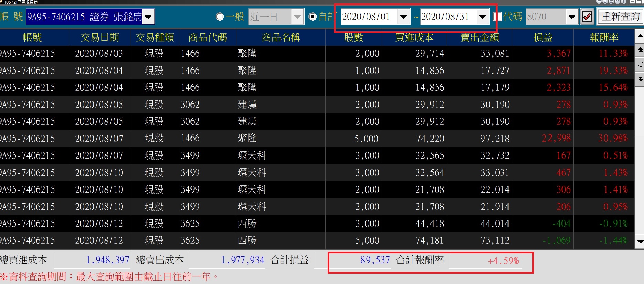This screenshot has height=284, width=644.
Task: Toggle the red checkmark button beside the 8070 field
Action: (587, 17)
